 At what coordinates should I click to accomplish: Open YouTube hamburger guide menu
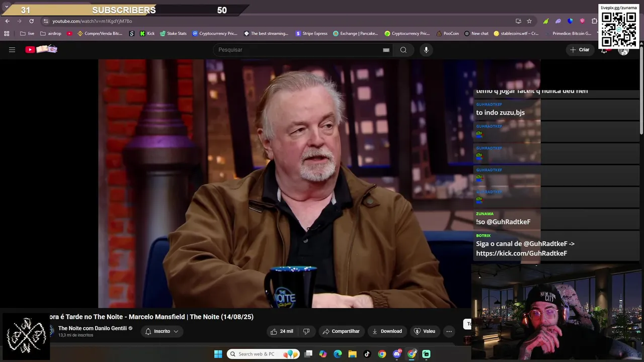12,50
